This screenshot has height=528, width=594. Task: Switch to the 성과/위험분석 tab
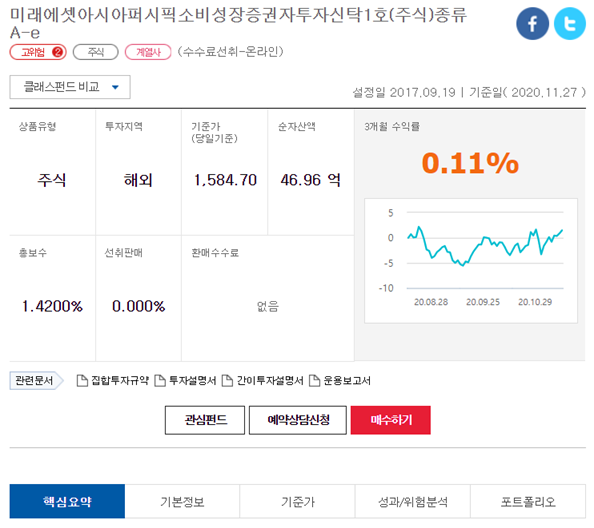click(x=413, y=501)
